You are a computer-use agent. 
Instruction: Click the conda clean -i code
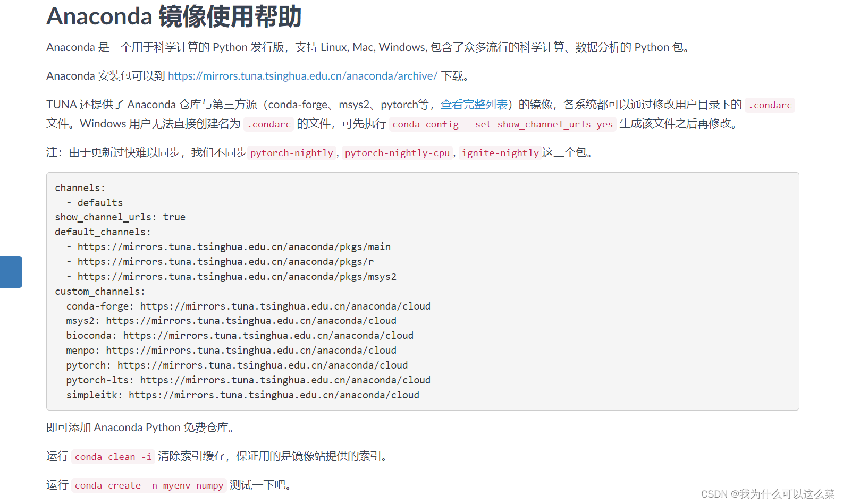[x=113, y=457]
